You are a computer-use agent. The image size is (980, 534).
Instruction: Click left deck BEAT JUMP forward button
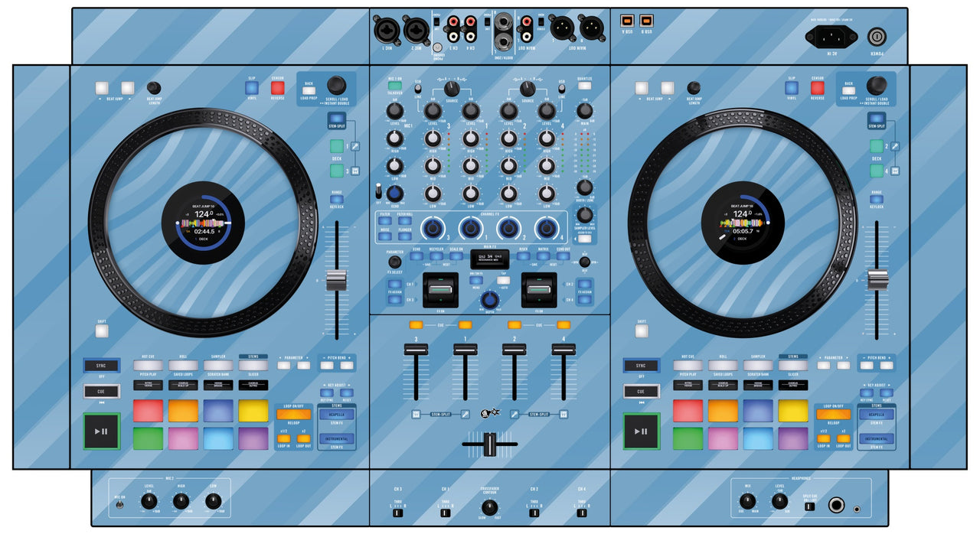(127, 88)
